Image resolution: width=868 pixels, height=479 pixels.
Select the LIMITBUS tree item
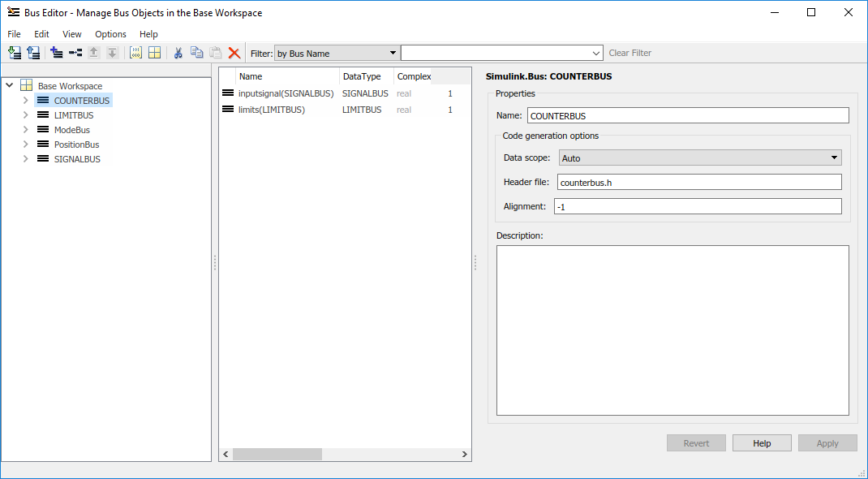point(74,115)
